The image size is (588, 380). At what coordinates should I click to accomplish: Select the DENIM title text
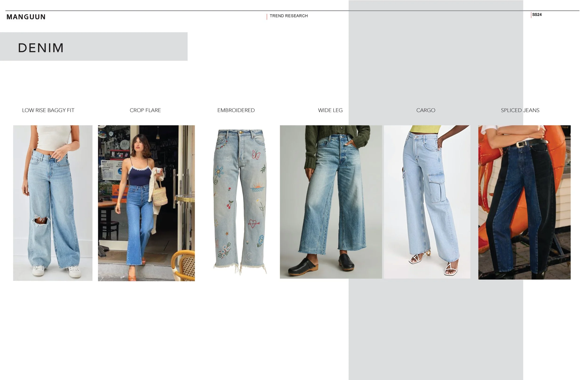pos(41,48)
